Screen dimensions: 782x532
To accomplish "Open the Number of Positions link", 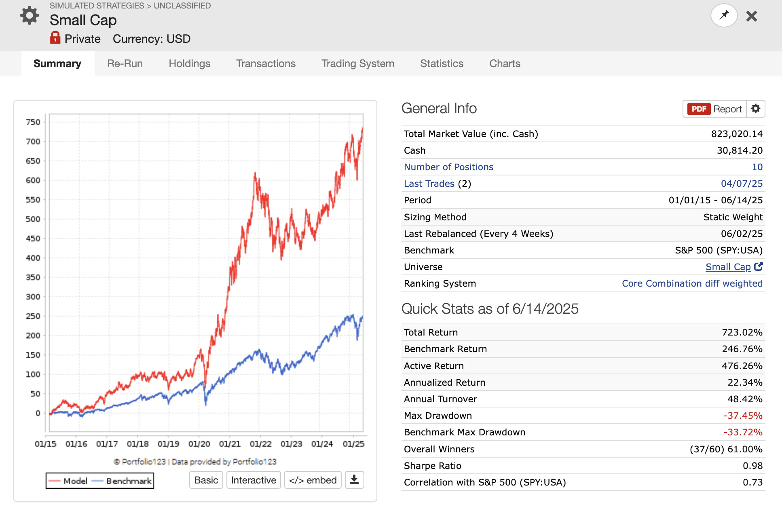I will click(x=448, y=167).
